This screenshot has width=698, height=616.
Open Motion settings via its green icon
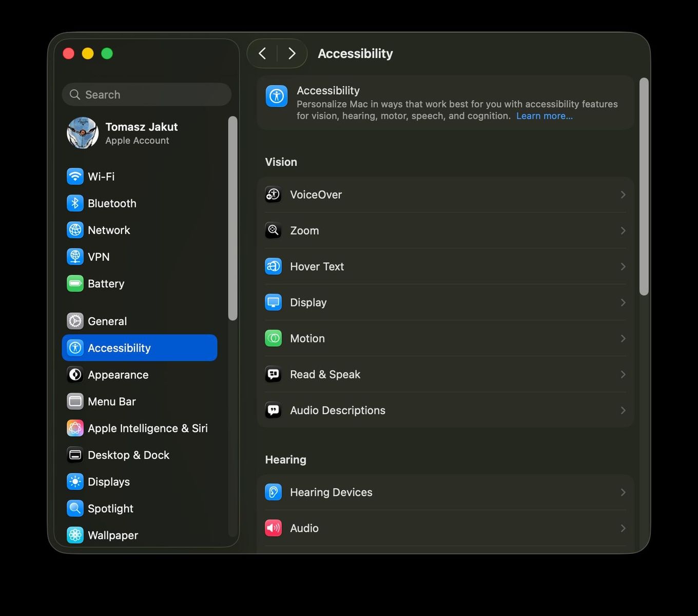pyautogui.click(x=273, y=338)
